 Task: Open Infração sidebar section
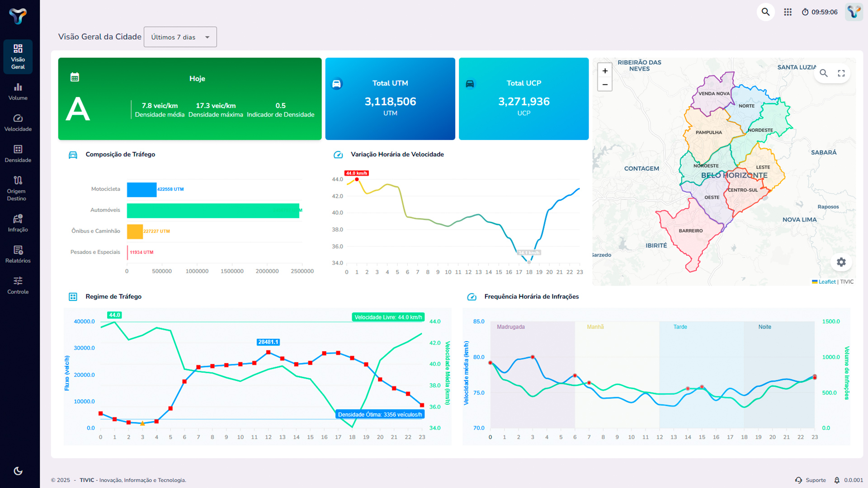(x=18, y=223)
